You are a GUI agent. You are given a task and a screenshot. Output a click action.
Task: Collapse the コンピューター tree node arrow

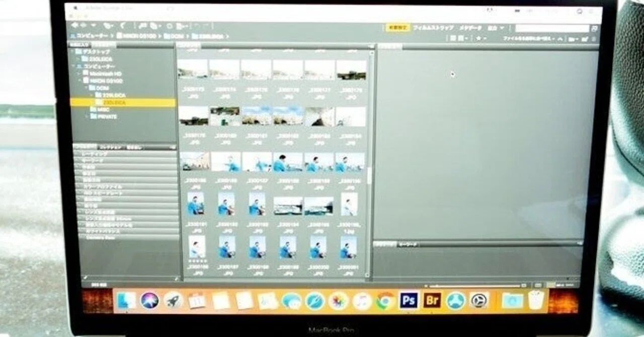[73, 66]
